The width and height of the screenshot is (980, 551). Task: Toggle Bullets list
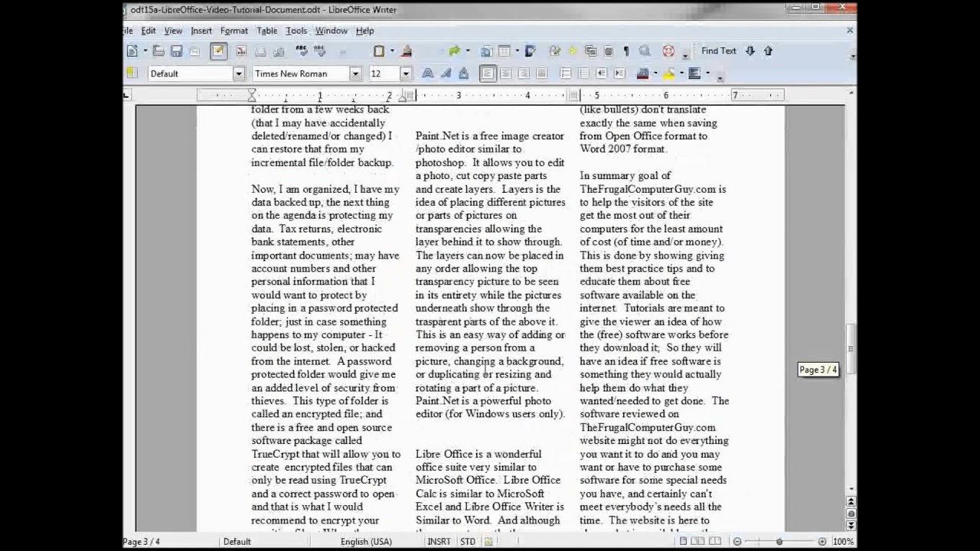click(583, 73)
